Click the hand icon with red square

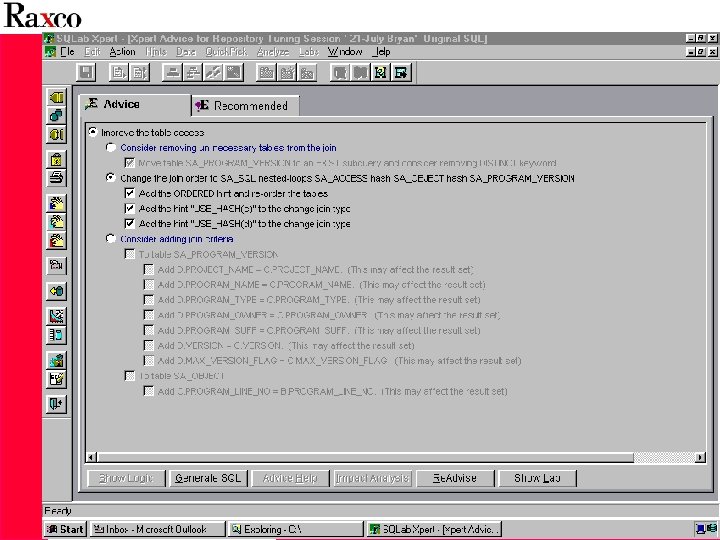56,241
